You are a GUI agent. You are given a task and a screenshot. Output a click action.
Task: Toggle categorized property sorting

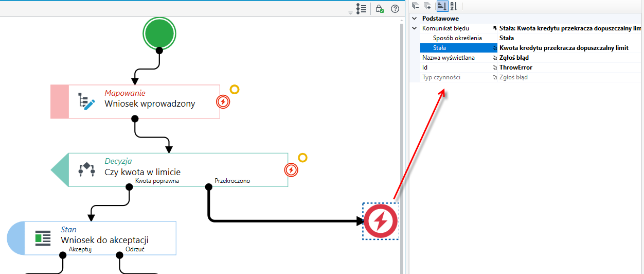(x=441, y=6)
